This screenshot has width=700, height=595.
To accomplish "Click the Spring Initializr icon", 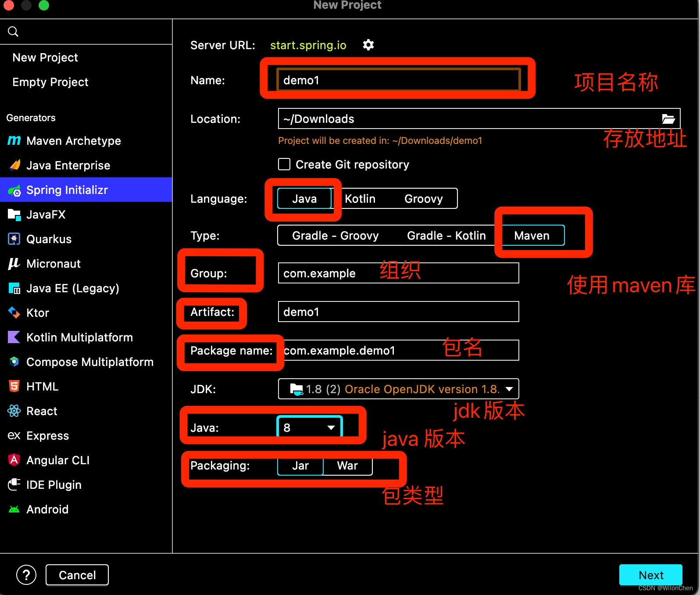I will [x=14, y=190].
